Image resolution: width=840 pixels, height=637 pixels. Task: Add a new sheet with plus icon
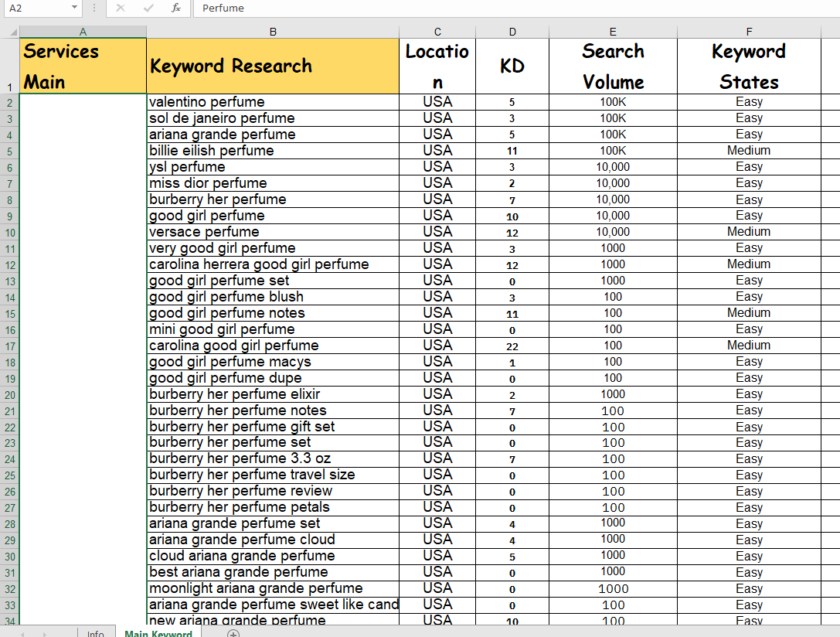pyautogui.click(x=233, y=634)
